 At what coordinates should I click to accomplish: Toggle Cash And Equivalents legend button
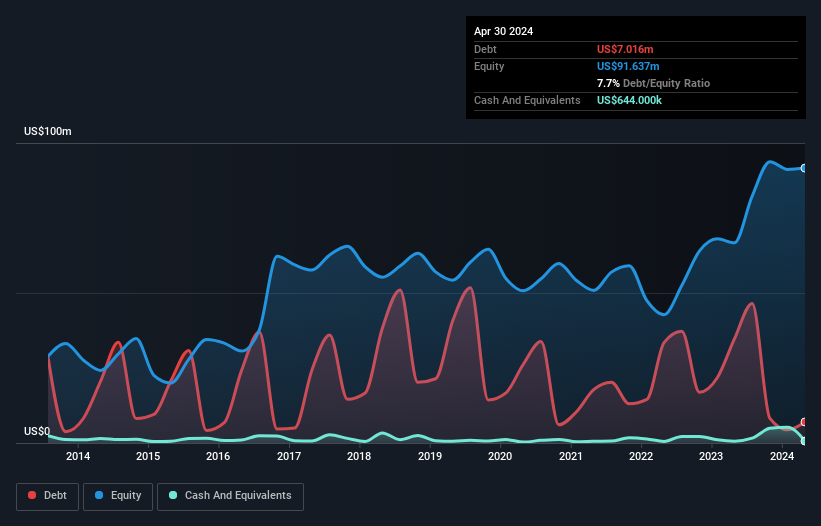pyautogui.click(x=230, y=496)
